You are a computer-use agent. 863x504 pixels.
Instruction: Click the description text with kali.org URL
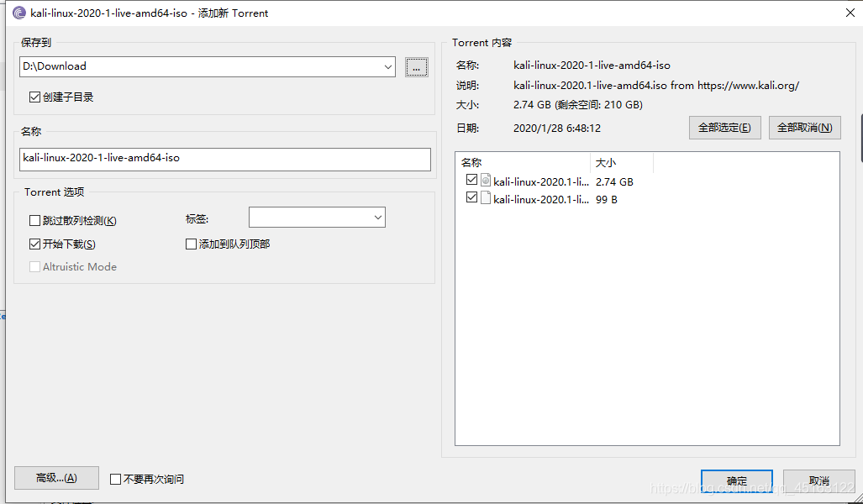[656, 86]
